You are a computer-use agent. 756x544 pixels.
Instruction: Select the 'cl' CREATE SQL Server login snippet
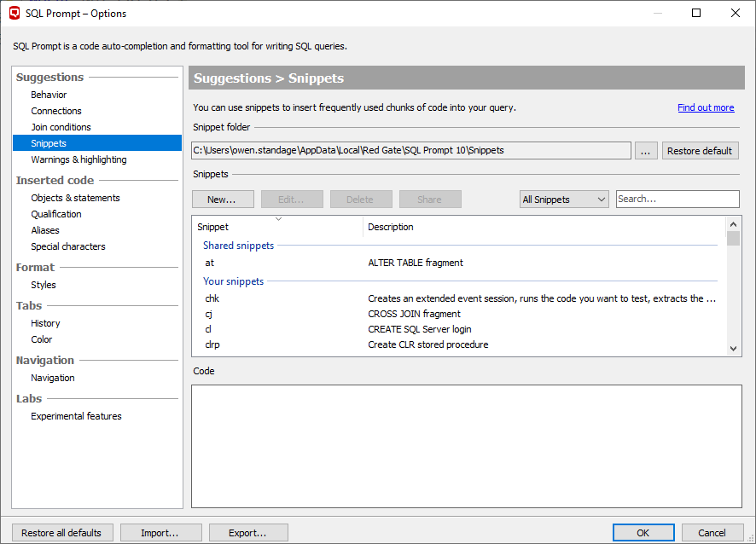pos(459,329)
